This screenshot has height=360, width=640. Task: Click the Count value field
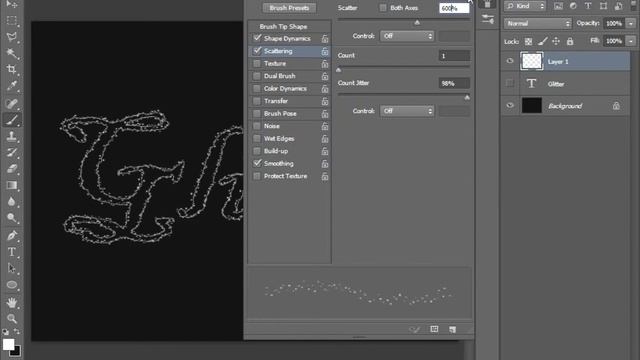coord(454,56)
